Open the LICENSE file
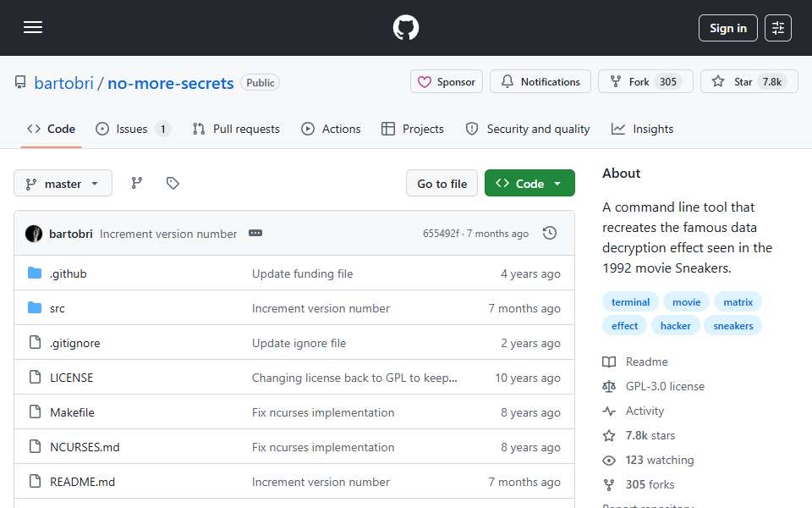 point(71,378)
